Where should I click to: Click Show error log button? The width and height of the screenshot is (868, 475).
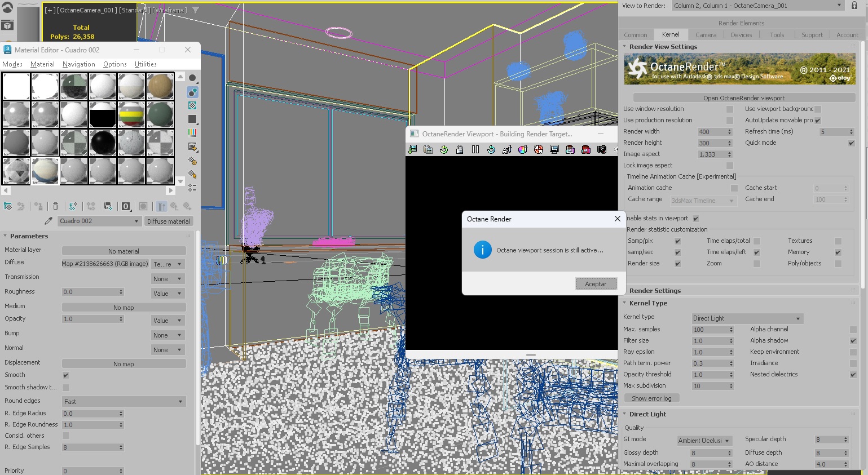pyautogui.click(x=651, y=398)
